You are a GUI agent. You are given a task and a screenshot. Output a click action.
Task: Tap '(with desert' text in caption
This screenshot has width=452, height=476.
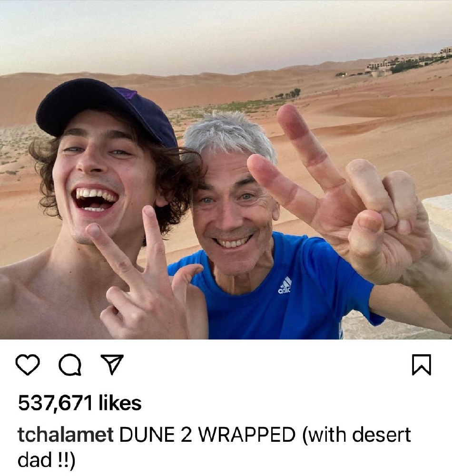point(356,435)
